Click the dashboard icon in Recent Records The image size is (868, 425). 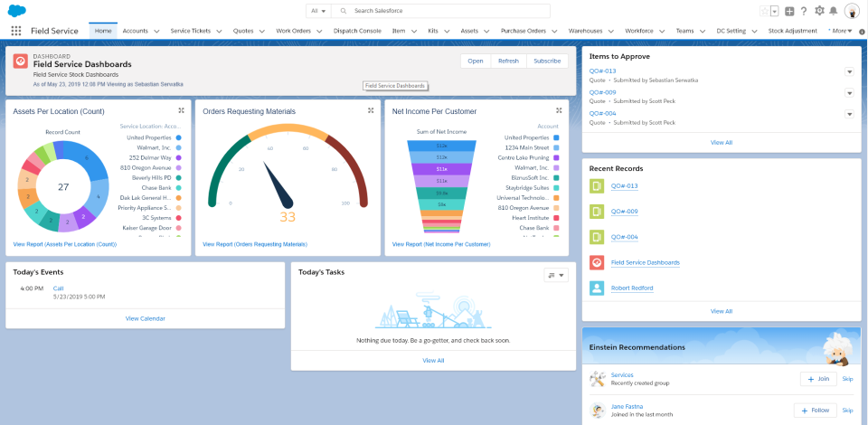[597, 262]
